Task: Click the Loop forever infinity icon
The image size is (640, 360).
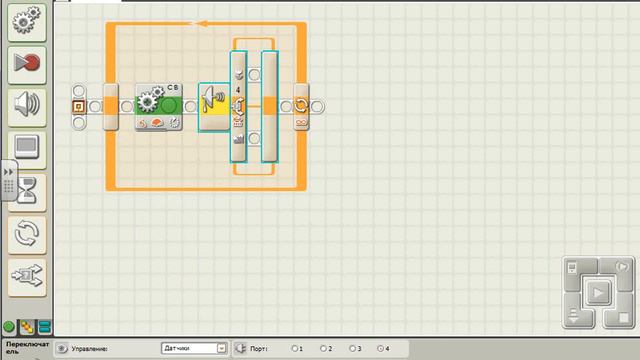Action: (x=301, y=122)
